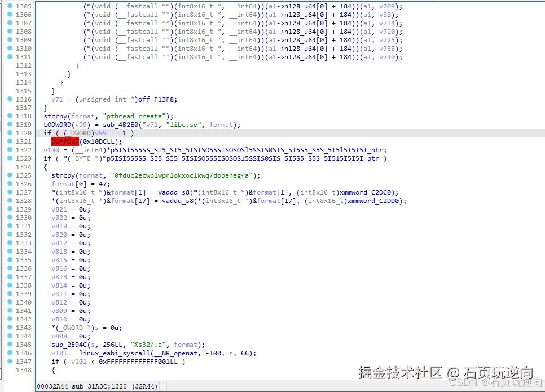This screenshot has width=545, height=392.
Task: Click sub_31A3C:1320 in the status bar
Action: (99, 386)
